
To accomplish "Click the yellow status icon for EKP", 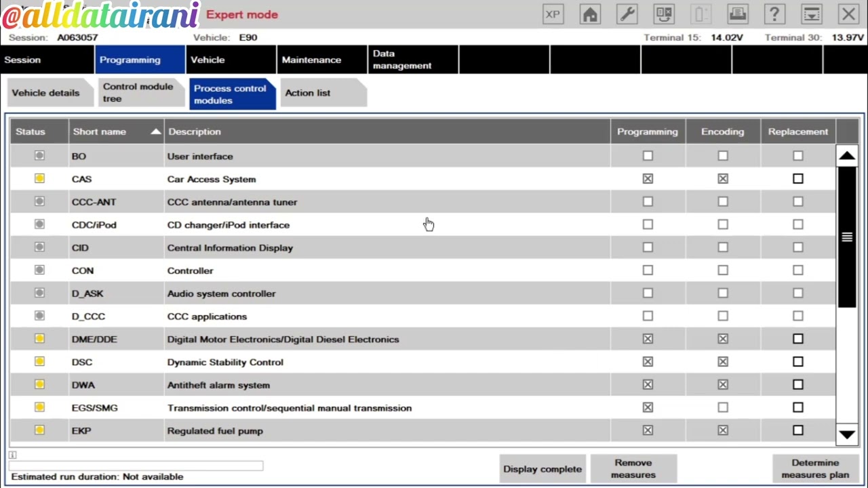I will tap(39, 430).
